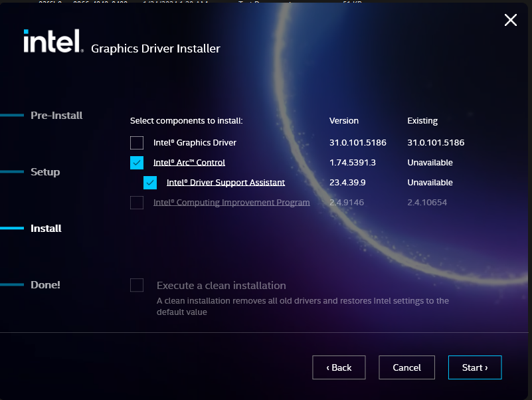
Task: Click the clean installation description text
Action: click(x=303, y=306)
